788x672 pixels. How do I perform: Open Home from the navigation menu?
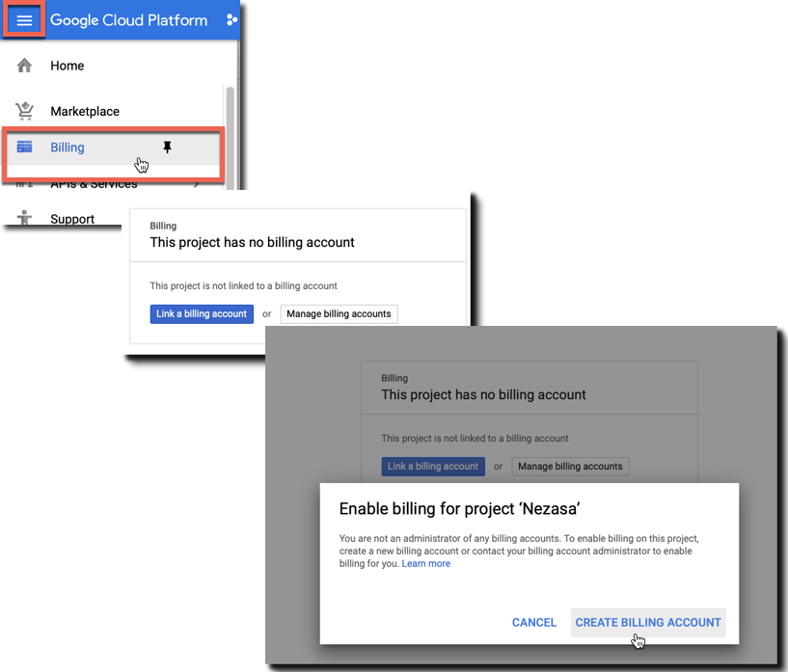point(68,66)
